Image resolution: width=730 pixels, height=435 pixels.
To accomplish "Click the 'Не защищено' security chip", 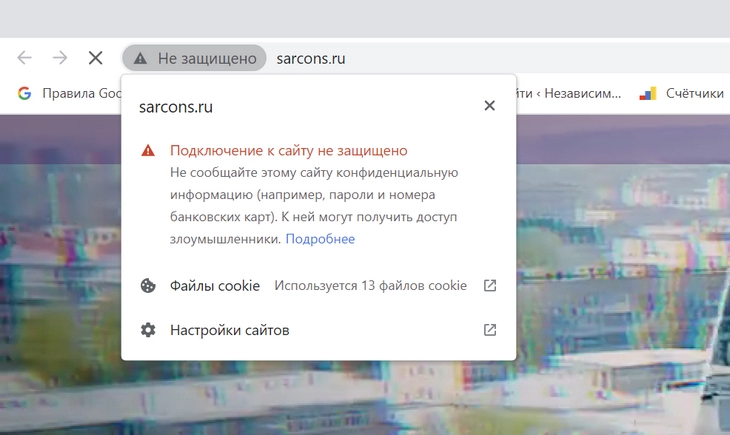I will [x=194, y=58].
